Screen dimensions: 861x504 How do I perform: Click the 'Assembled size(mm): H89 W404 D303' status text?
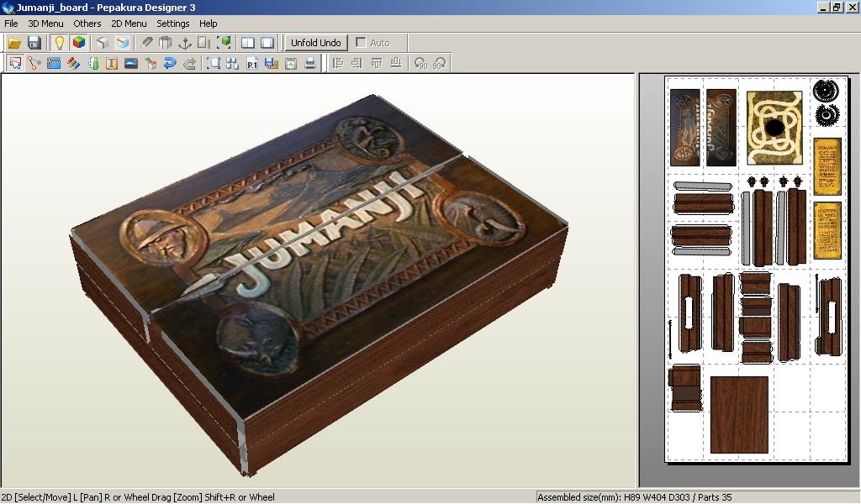click(614, 497)
